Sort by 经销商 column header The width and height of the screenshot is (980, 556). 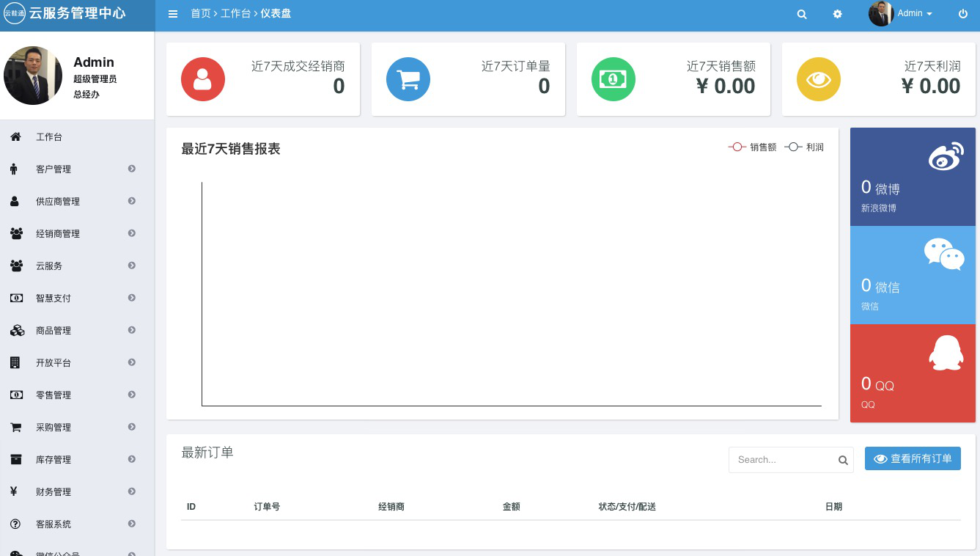[x=391, y=507]
